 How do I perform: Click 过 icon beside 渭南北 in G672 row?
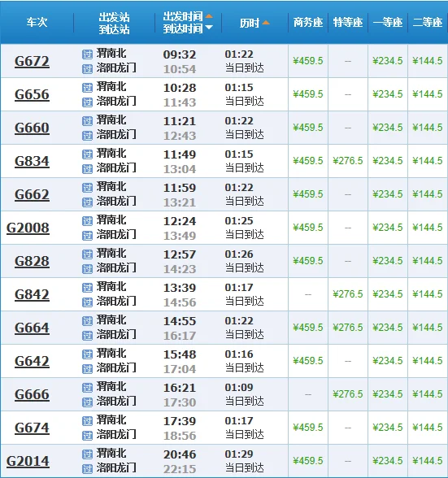click(87, 54)
